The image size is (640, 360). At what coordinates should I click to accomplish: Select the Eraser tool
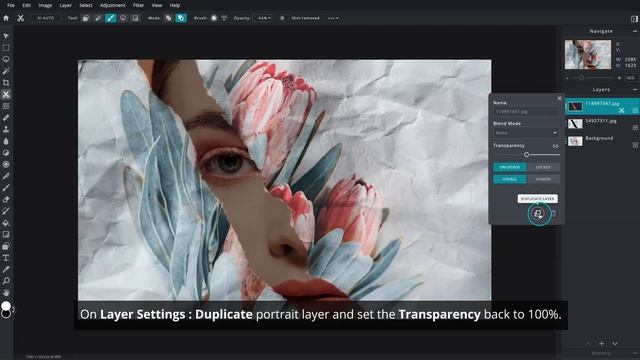pyautogui.click(x=6, y=200)
